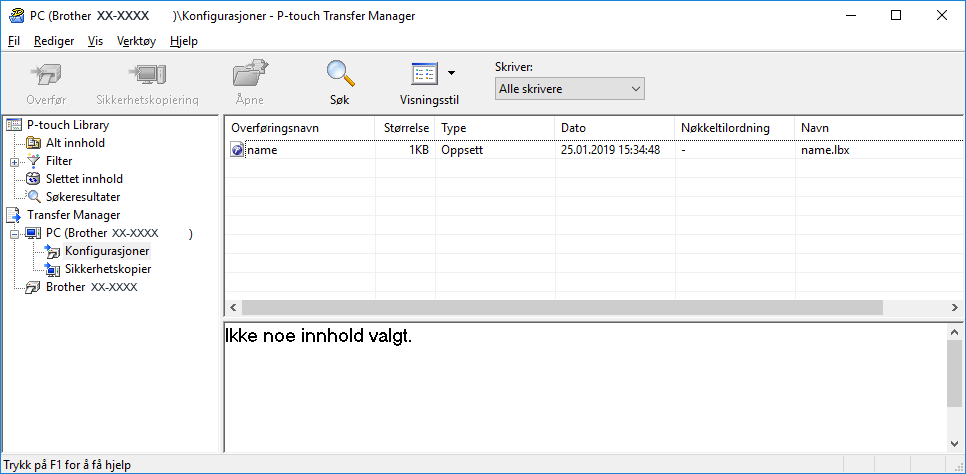Screen dimensions: 966x474
Task: Open the Skriver 'Alle skrivere' combo box
Action: tap(569, 89)
